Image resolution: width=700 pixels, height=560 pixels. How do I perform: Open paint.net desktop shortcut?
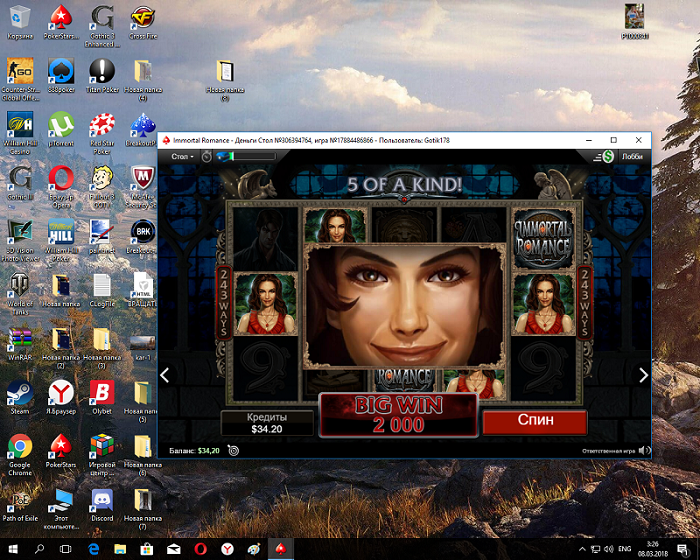click(102, 237)
